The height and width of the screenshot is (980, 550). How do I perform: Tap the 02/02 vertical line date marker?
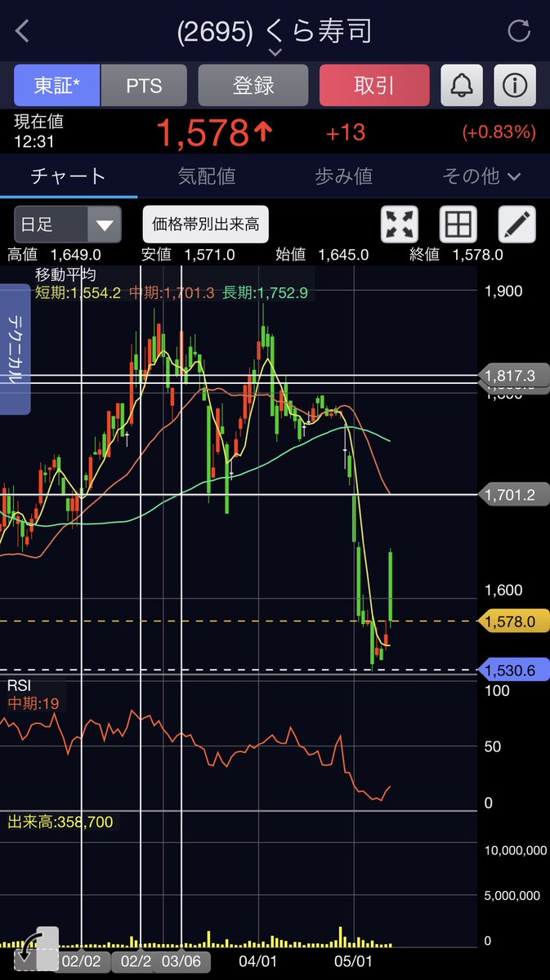click(81, 961)
